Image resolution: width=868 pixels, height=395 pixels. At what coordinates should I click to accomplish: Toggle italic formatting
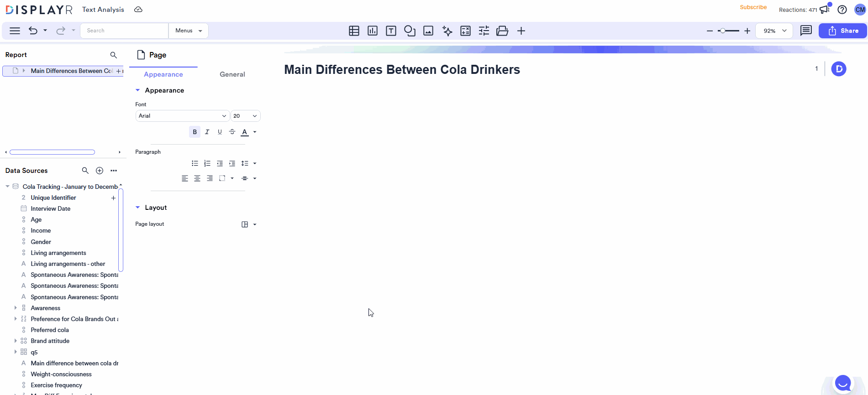207,132
